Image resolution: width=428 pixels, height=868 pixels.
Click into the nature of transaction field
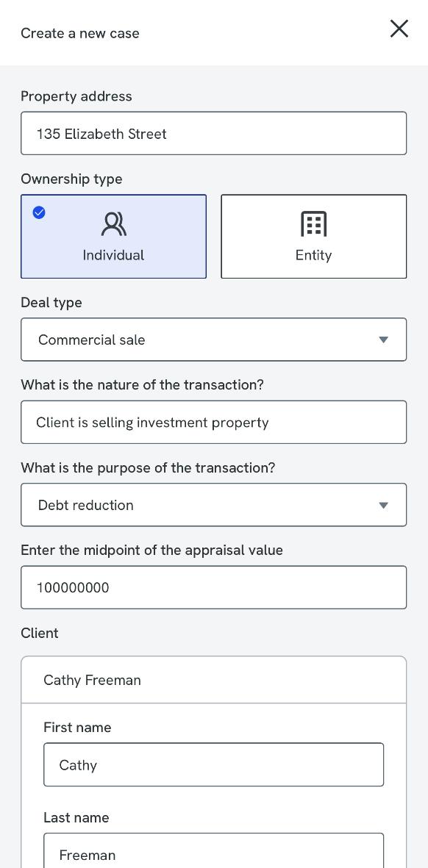coord(214,423)
